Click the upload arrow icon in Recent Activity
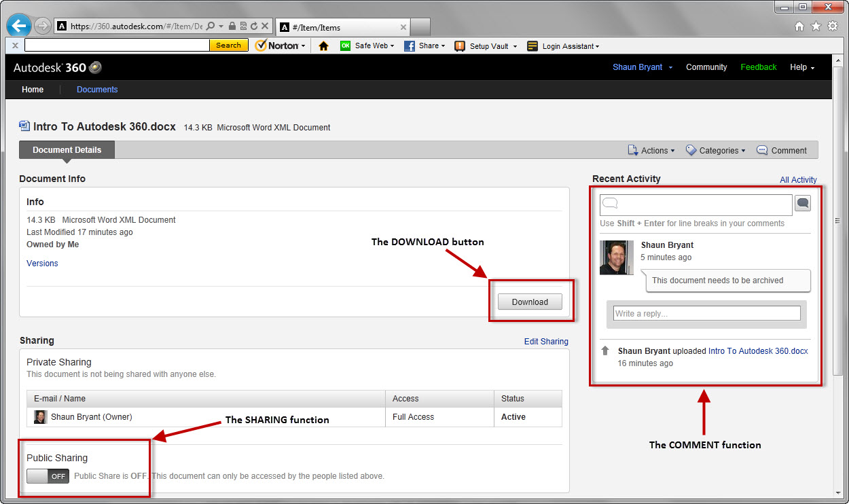Image resolution: width=849 pixels, height=504 pixels. click(606, 351)
